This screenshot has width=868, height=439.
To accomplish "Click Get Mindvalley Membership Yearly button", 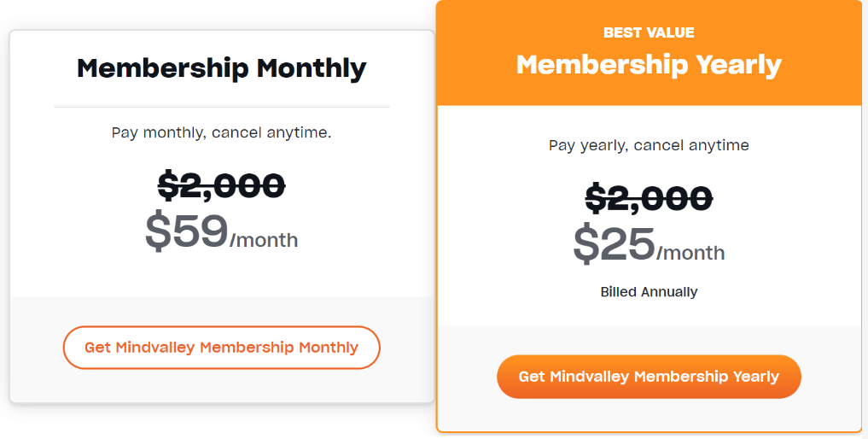I will tap(649, 377).
